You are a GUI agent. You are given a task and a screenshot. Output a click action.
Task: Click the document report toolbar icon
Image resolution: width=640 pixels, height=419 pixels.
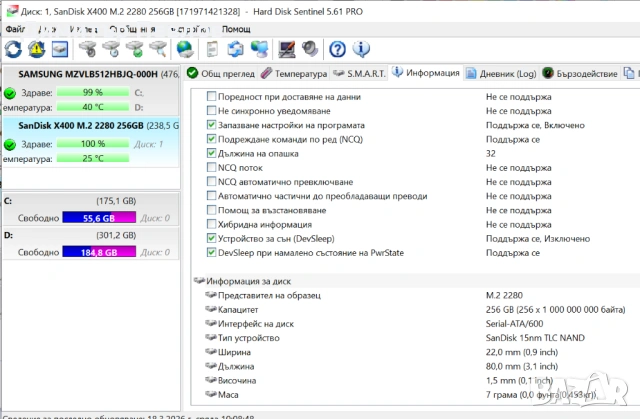pos(212,49)
